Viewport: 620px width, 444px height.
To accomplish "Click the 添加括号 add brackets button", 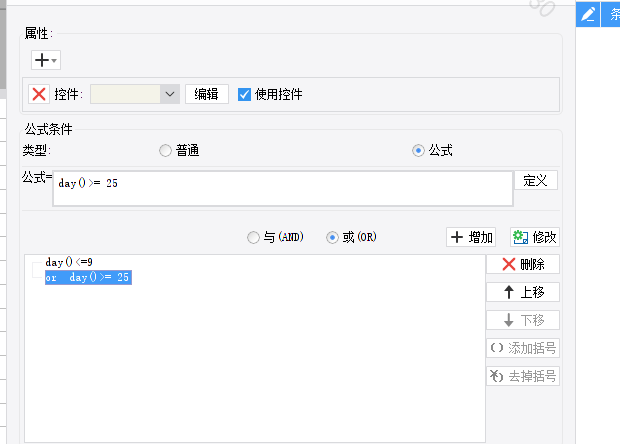I will tap(523, 348).
